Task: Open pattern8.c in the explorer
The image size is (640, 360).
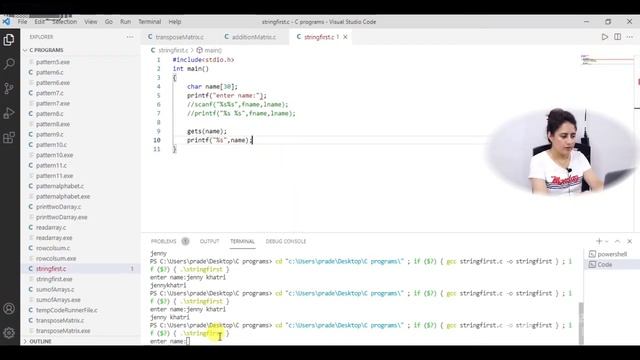Action: (x=49, y=113)
